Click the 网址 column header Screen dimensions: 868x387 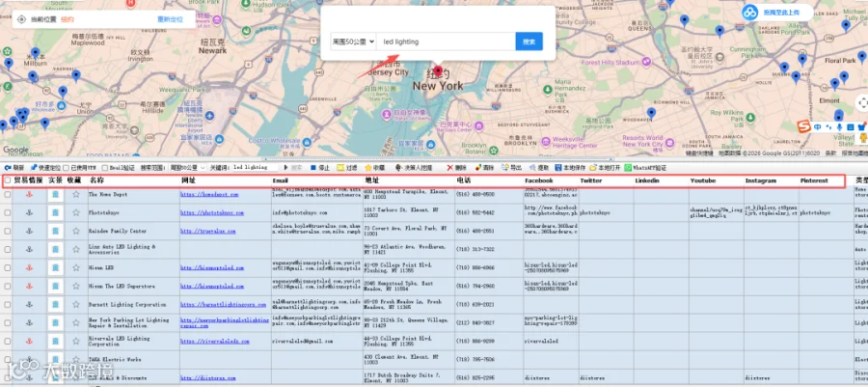(188, 180)
